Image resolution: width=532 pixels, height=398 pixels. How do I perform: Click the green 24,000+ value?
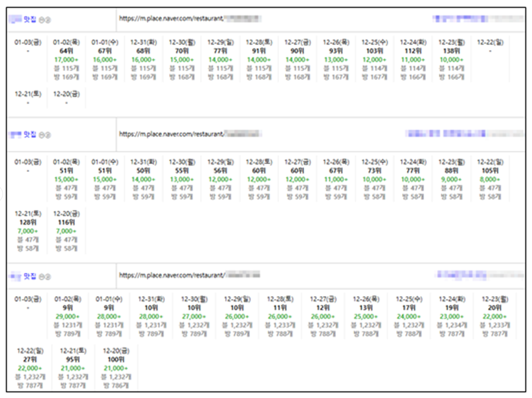(409, 316)
